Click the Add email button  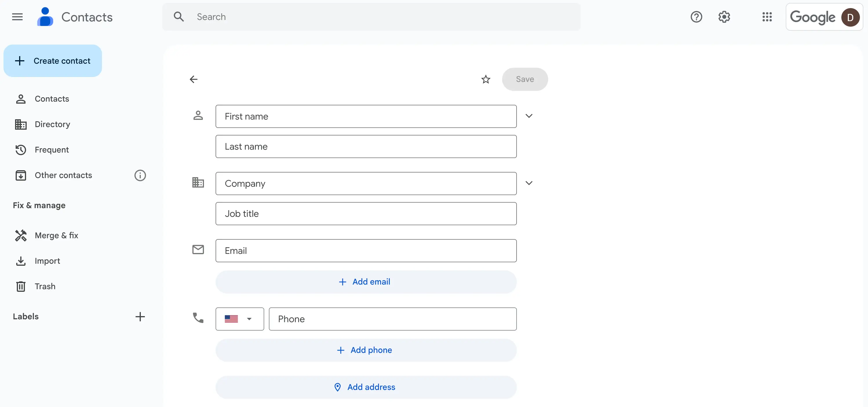[x=365, y=282]
